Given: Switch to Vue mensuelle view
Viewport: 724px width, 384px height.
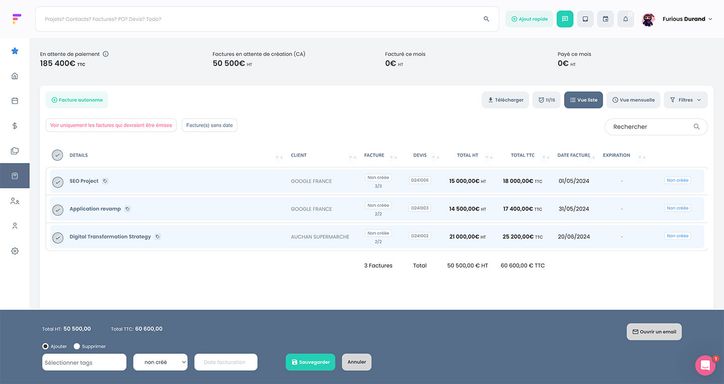Looking at the screenshot, I should pyautogui.click(x=633, y=100).
